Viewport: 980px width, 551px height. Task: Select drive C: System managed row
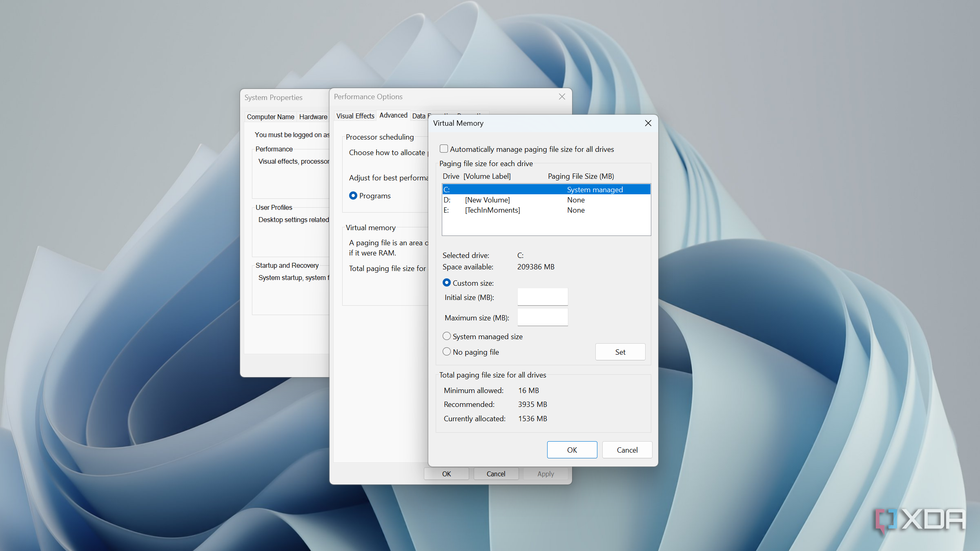(546, 189)
